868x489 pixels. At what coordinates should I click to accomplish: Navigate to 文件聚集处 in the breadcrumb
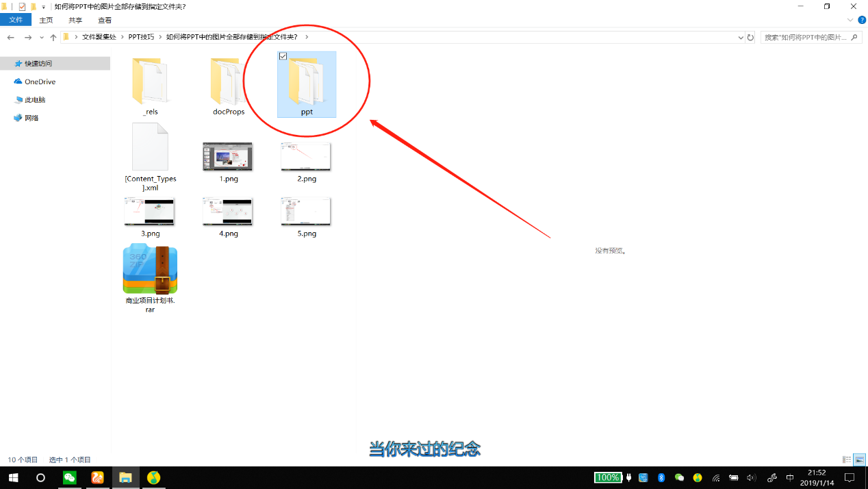pyautogui.click(x=99, y=37)
